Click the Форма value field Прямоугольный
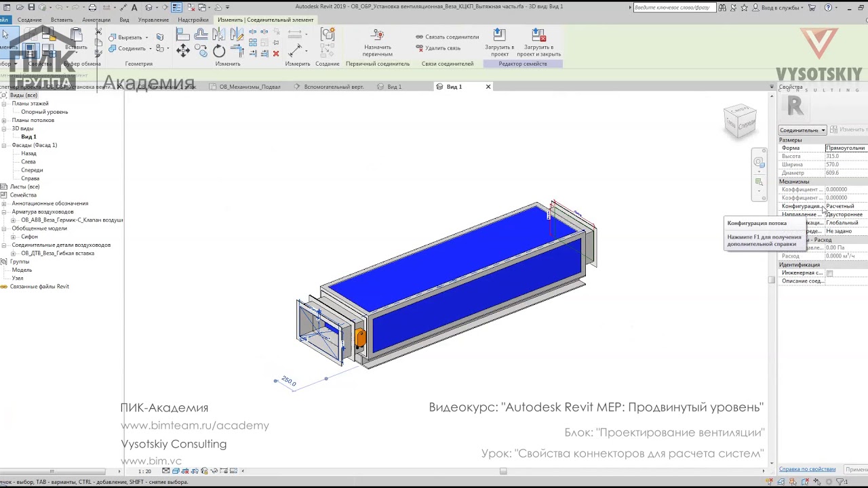Screen dimensions: 868x488 click(x=846, y=148)
